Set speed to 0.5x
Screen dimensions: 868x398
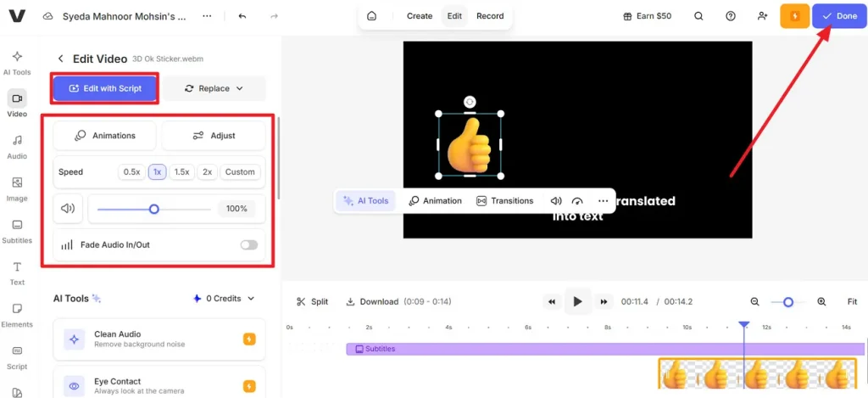[x=131, y=171]
